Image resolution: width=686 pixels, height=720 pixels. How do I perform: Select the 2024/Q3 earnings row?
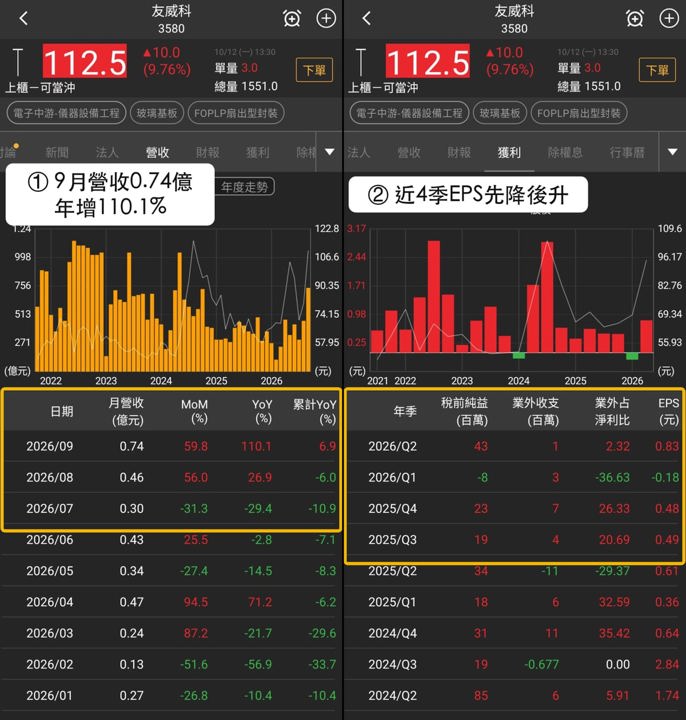coord(515,664)
